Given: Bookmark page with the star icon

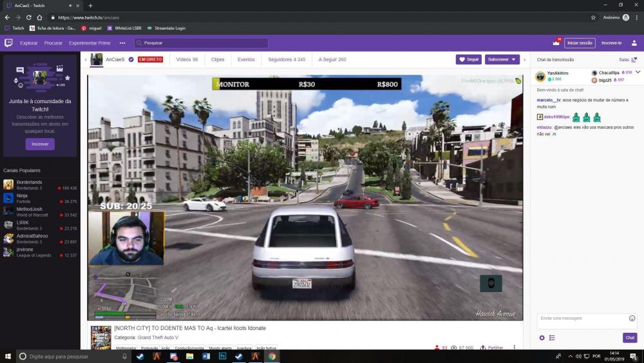Looking at the screenshot, I should tap(593, 17).
